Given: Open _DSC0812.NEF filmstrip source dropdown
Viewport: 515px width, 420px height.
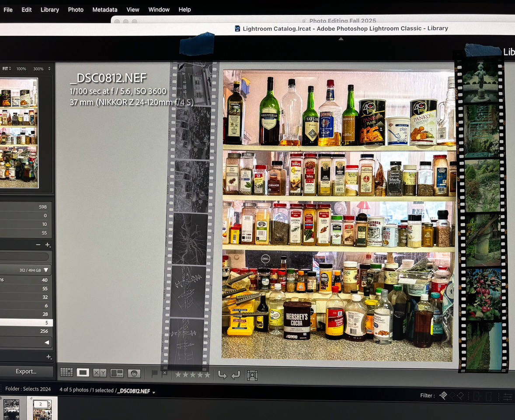Looking at the screenshot, I should 154,392.
